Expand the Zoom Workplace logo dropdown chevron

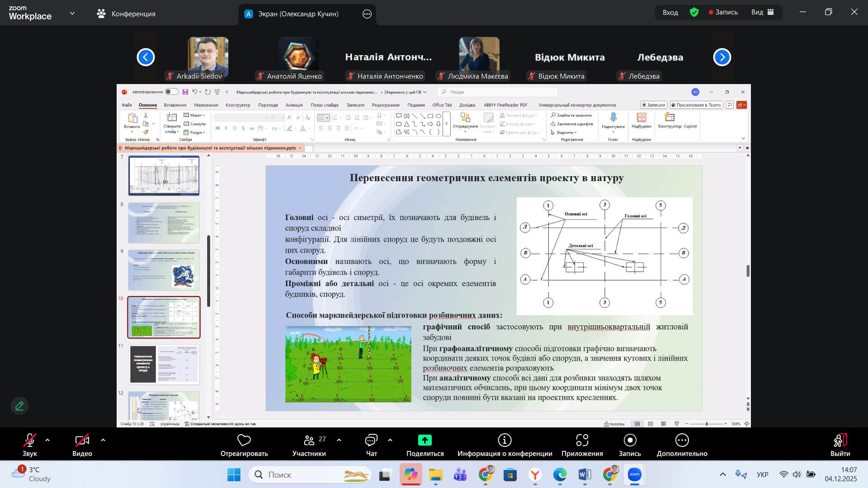(72, 14)
